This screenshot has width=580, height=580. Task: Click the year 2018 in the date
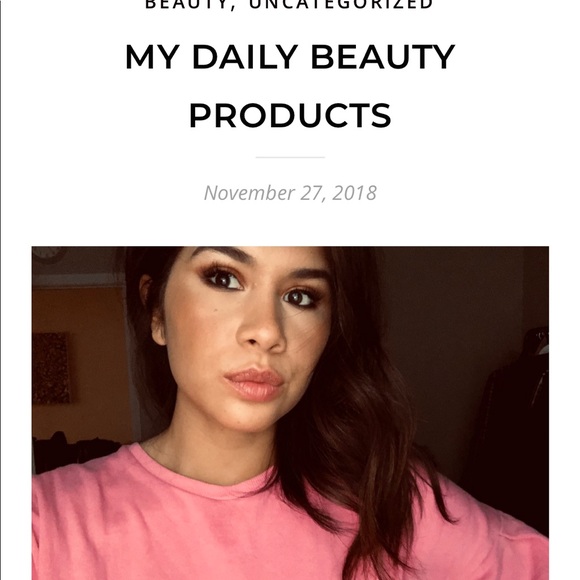[354, 193]
